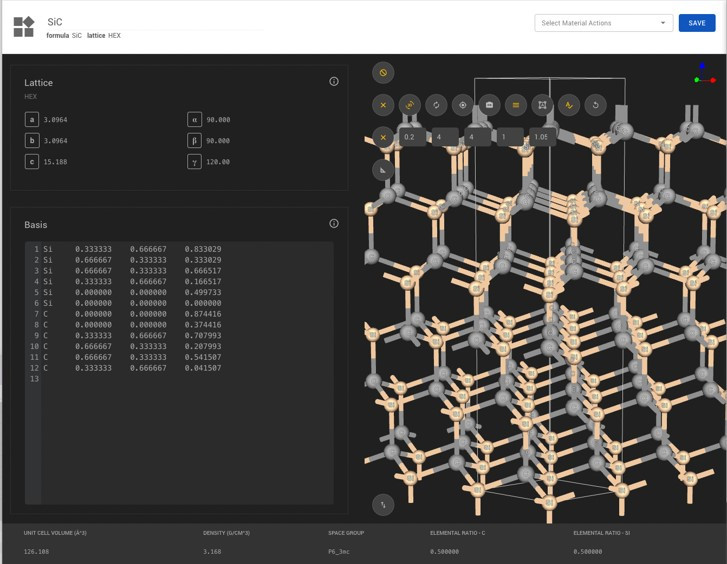The height and width of the screenshot is (564, 727).
Task: Click the gamma angle value 120.00
Action: click(x=218, y=162)
